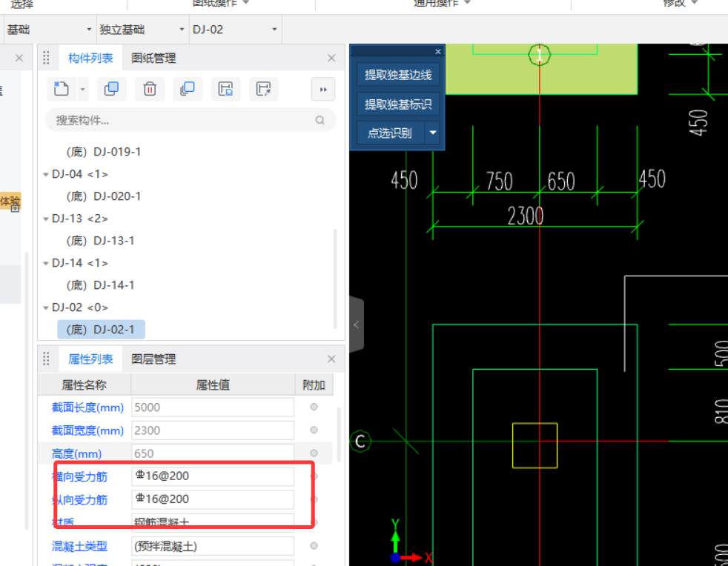Click the 混凝土类型 value field
The height and width of the screenshot is (566, 728).
click(x=213, y=546)
